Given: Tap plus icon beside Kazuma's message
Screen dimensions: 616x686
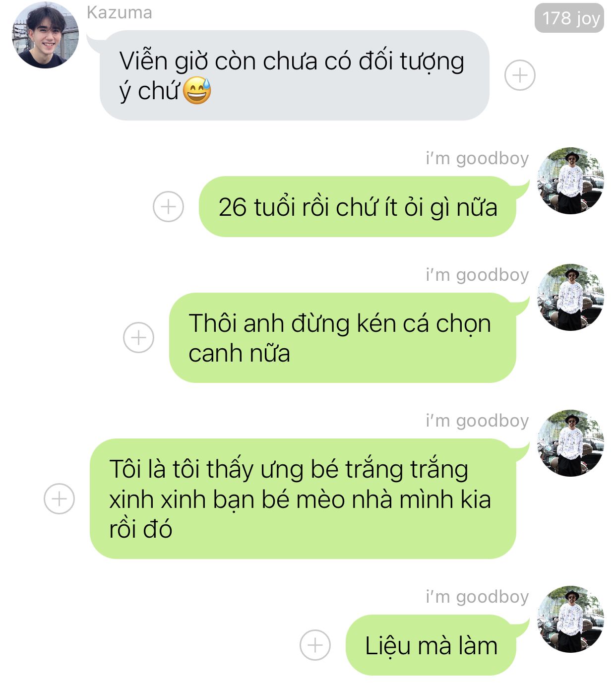Looking at the screenshot, I should (x=520, y=75).
